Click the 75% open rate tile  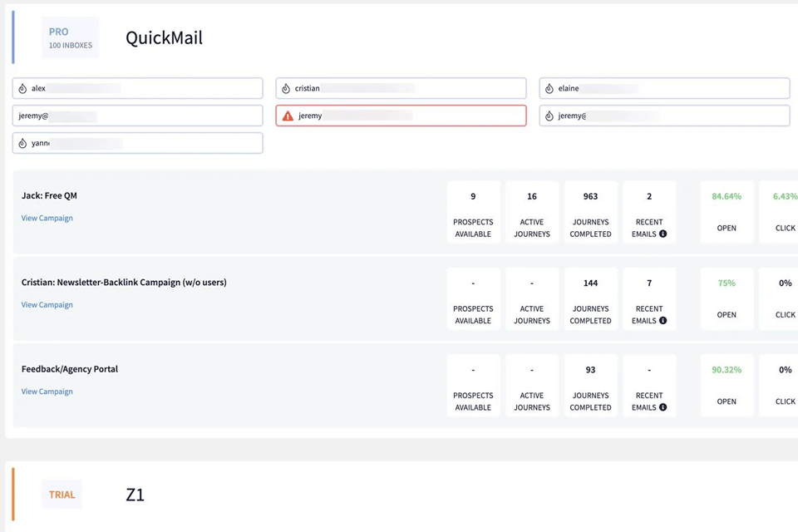[727, 299]
